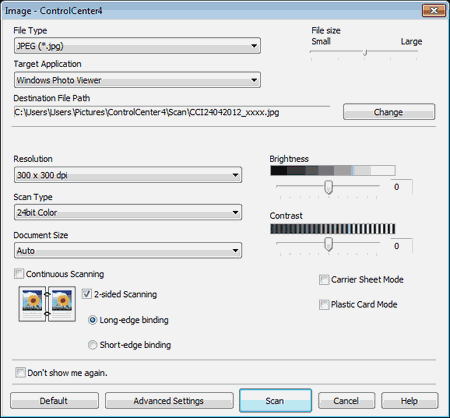
Task: Start scanning with the Scan button
Action: click(x=275, y=400)
